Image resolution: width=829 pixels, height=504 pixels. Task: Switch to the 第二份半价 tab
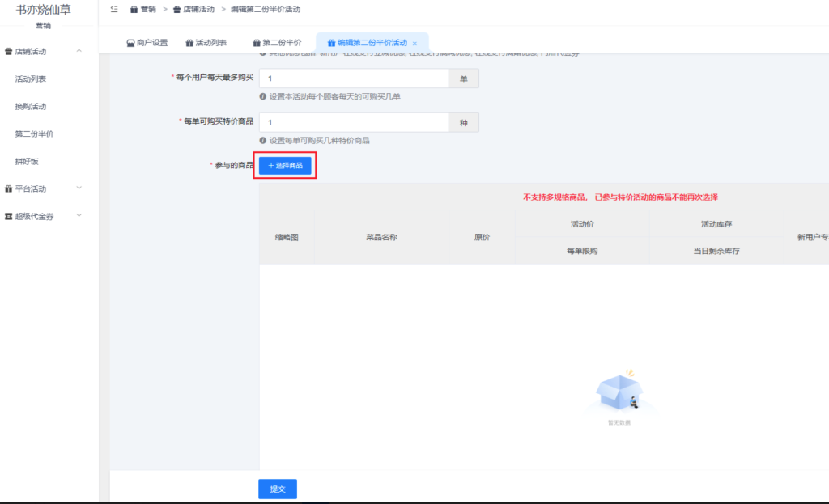276,43
